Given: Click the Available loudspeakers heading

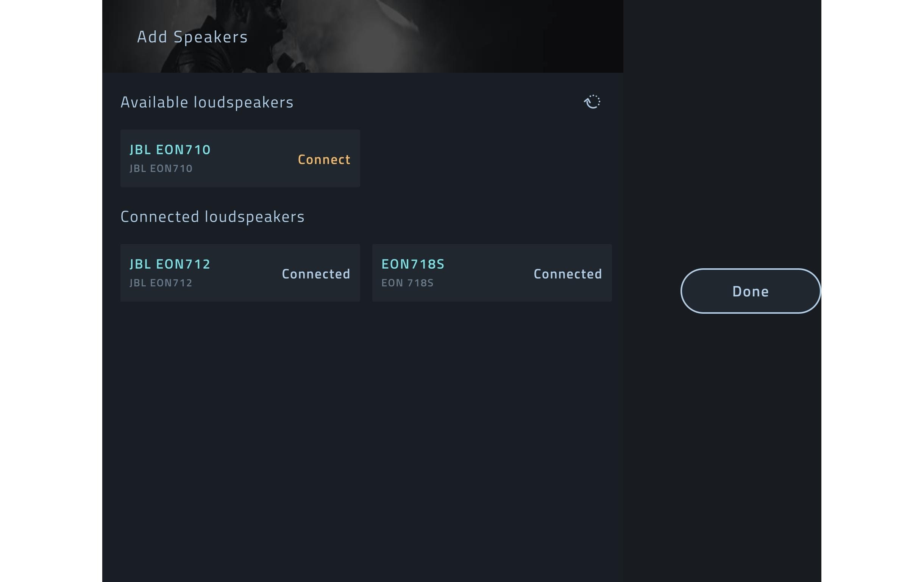Looking at the screenshot, I should click(207, 102).
